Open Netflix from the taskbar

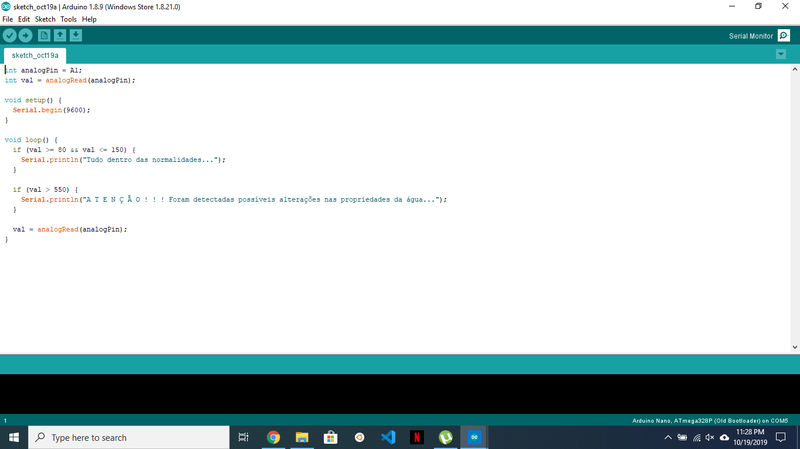[417, 437]
